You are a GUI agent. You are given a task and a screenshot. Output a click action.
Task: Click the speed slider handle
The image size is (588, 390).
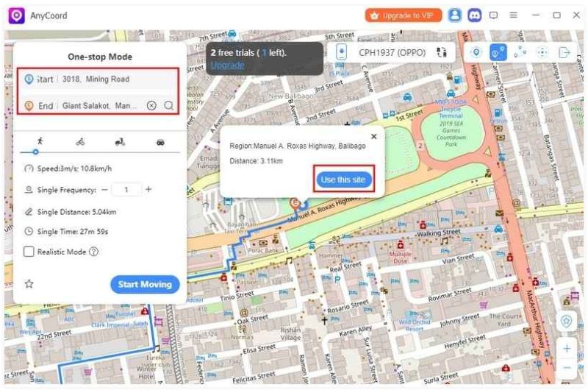pos(35,152)
